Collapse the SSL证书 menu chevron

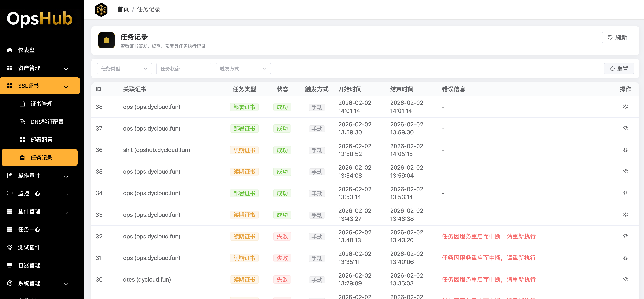coord(66,86)
